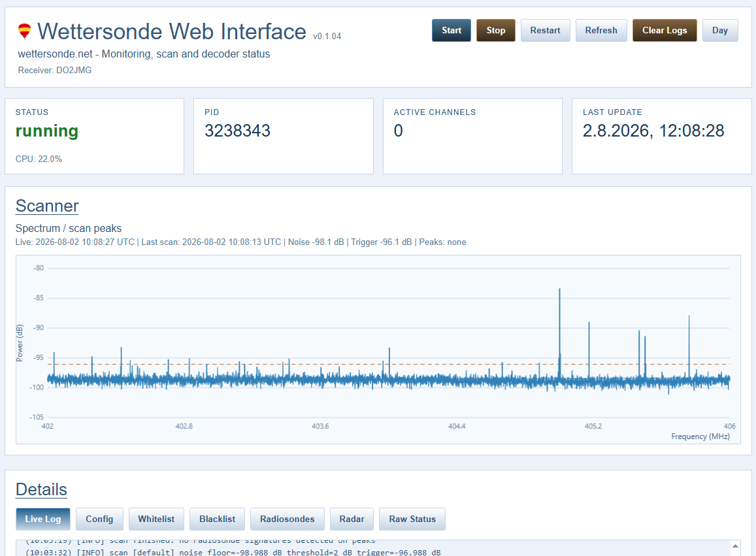Clear Logs using the header button
This screenshot has height=556, width=756.
[x=665, y=30]
